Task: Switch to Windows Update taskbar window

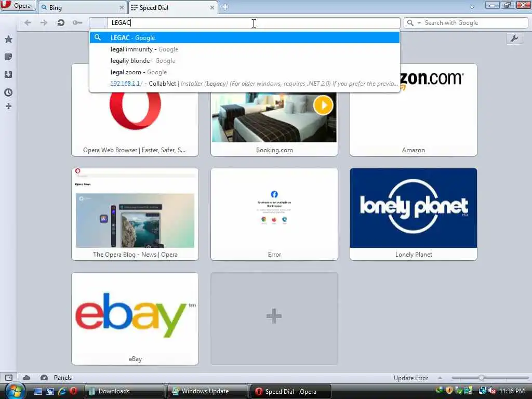Action: tap(208, 391)
